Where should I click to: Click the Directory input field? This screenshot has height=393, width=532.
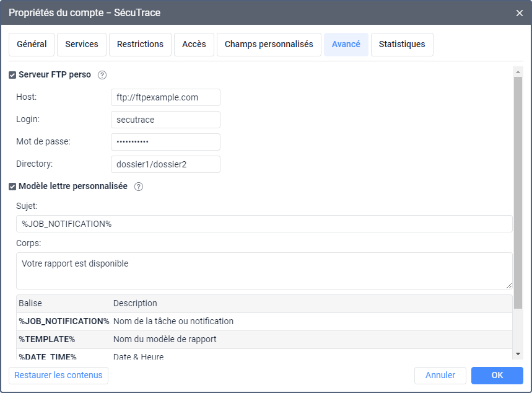[x=165, y=164]
